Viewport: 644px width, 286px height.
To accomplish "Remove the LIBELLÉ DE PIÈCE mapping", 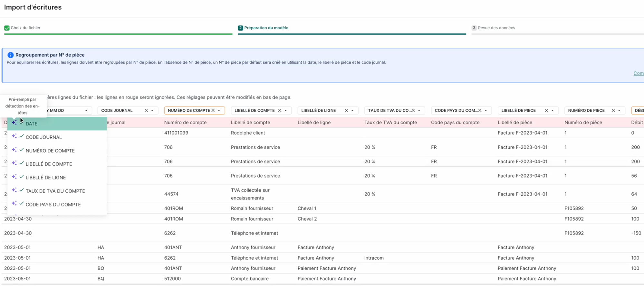I will pos(546,110).
